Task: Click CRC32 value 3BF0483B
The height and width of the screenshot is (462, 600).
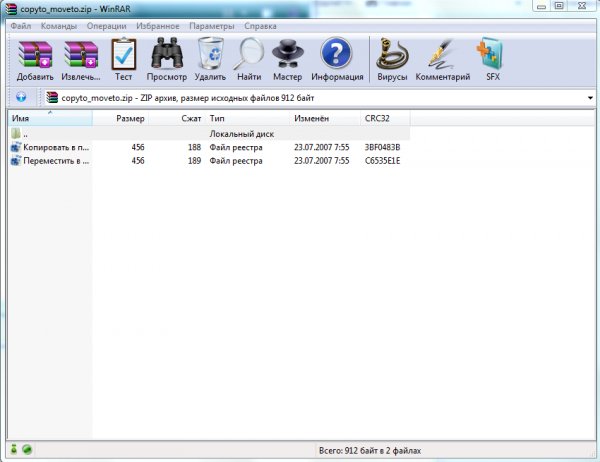Action: [x=382, y=147]
